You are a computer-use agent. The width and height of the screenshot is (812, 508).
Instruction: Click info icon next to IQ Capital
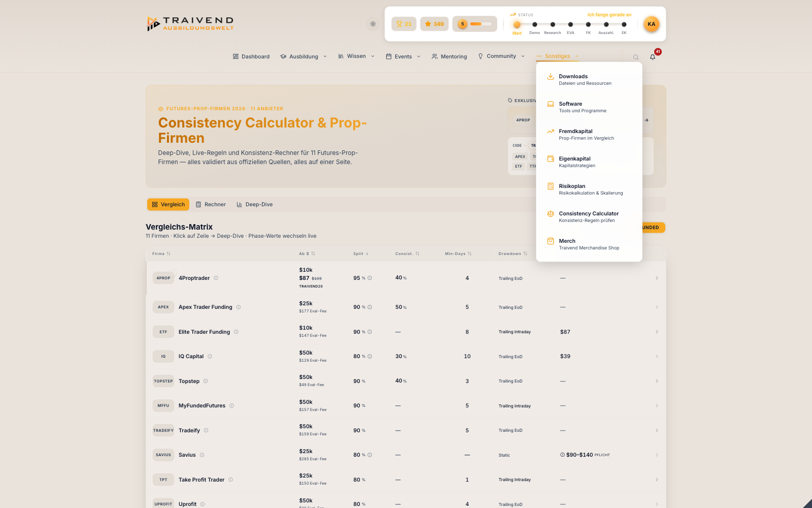(210, 356)
